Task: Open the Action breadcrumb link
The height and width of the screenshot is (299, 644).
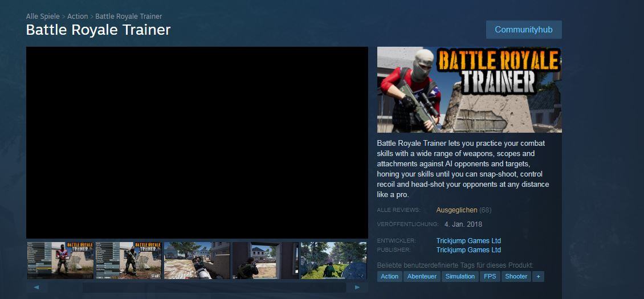Action: point(78,17)
